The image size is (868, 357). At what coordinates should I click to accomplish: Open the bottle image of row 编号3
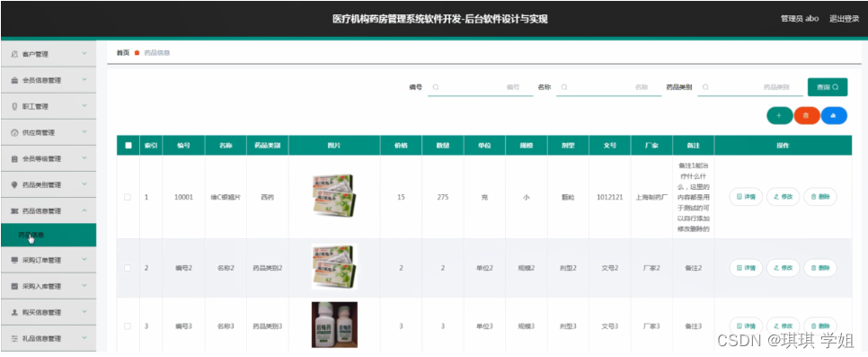tap(334, 325)
